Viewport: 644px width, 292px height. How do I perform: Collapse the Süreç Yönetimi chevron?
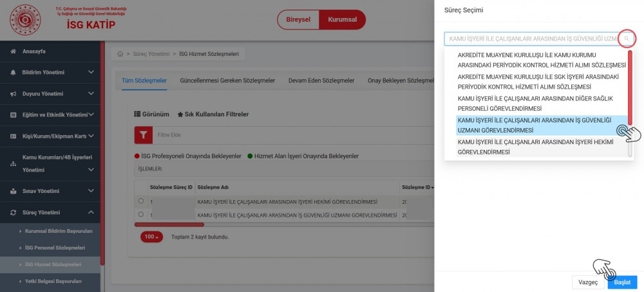pyautogui.click(x=91, y=212)
